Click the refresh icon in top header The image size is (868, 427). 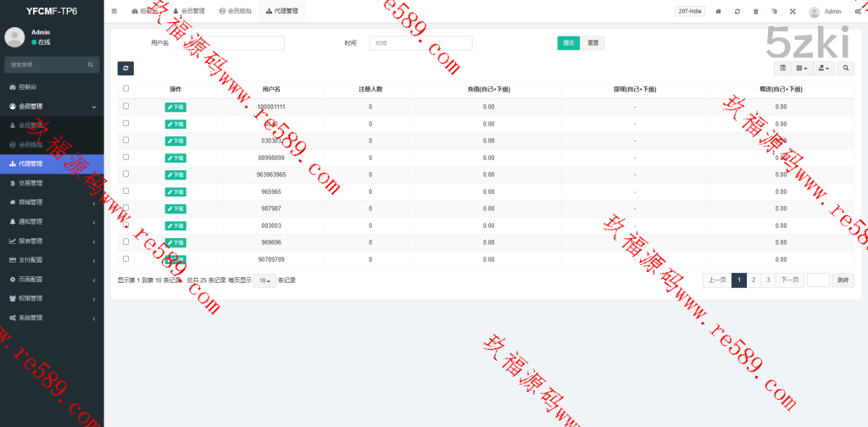pos(737,11)
